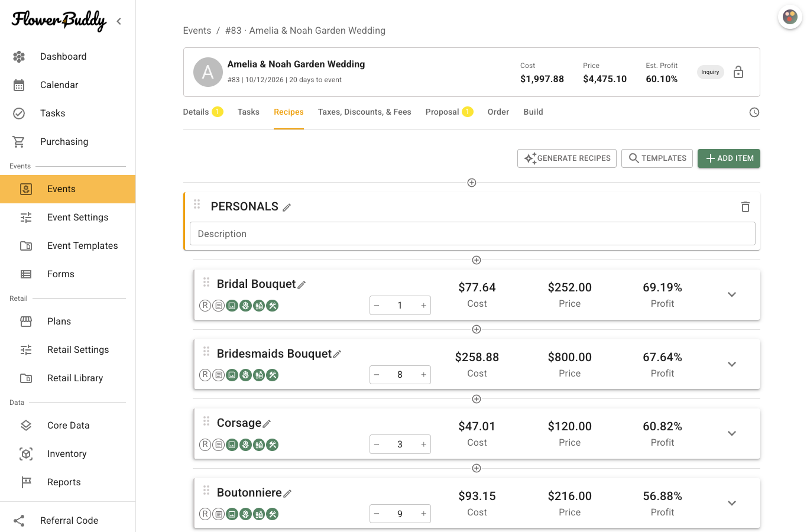
Task: Delete the PERSONALS section with trash icon
Action: (x=746, y=207)
